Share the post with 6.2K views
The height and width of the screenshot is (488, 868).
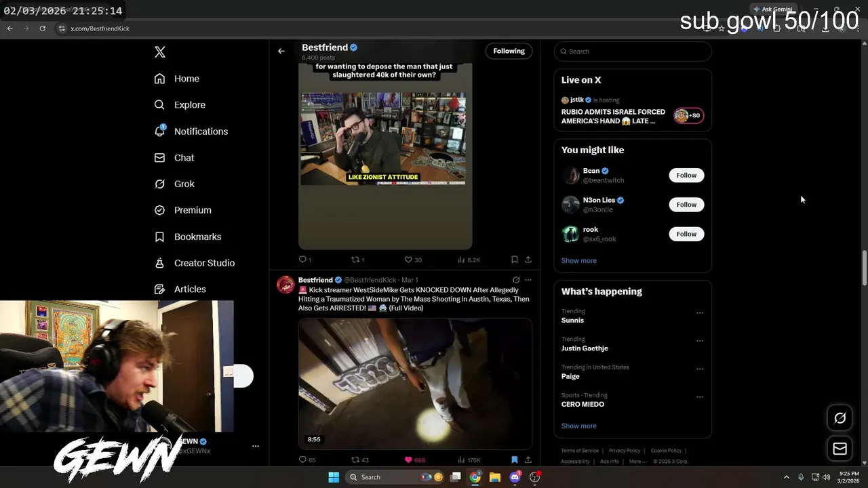click(528, 260)
